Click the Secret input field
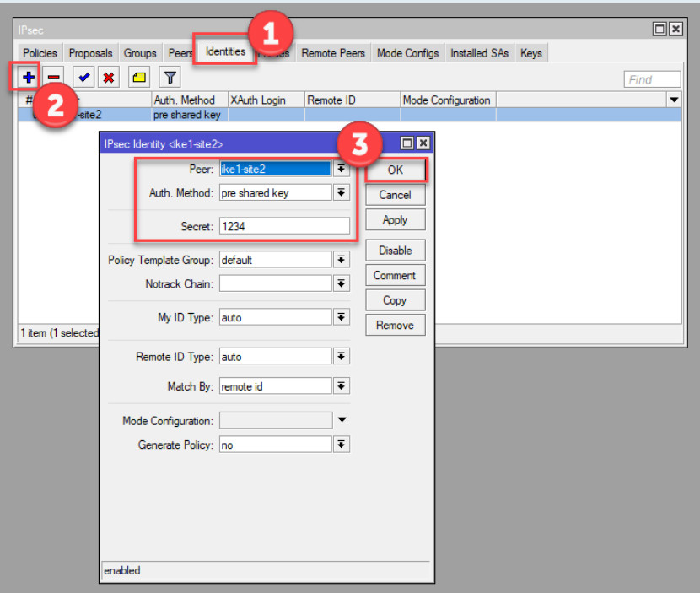The height and width of the screenshot is (593, 700). 284,226
